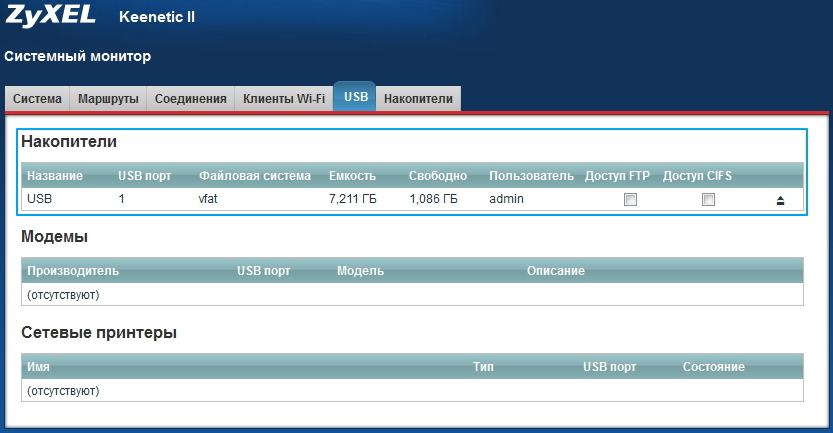Enable CIFS access for the USB drive
The height and width of the screenshot is (433, 833).
708,200
